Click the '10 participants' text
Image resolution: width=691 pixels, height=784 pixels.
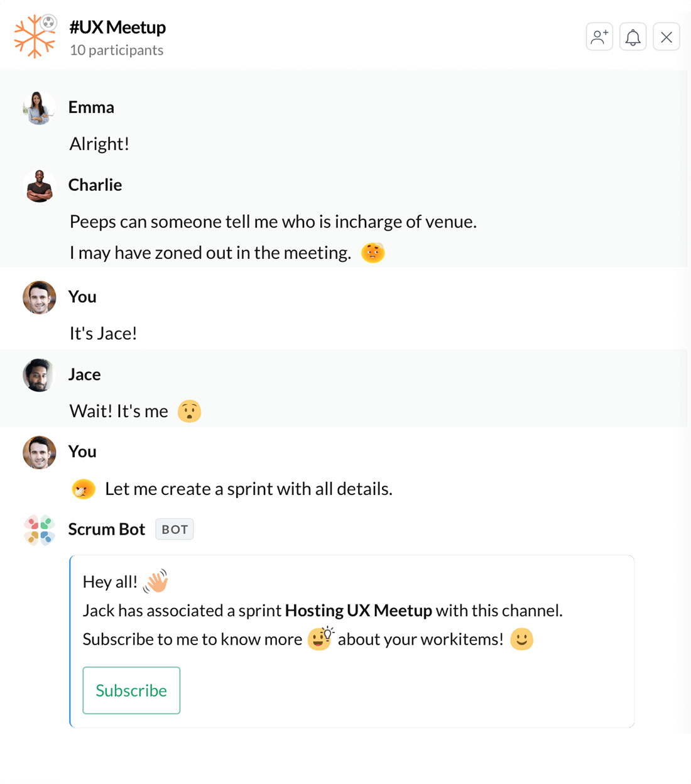tap(117, 50)
